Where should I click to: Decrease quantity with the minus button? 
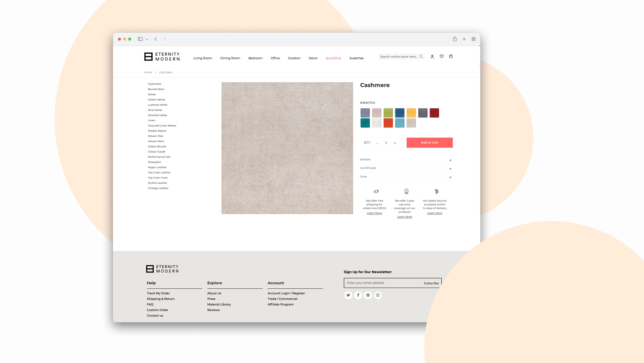click(x=377, y=143)
